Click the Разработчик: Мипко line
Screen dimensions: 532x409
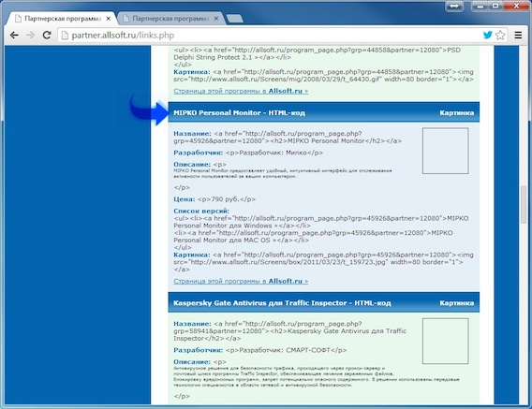click(x=248, y=153)
